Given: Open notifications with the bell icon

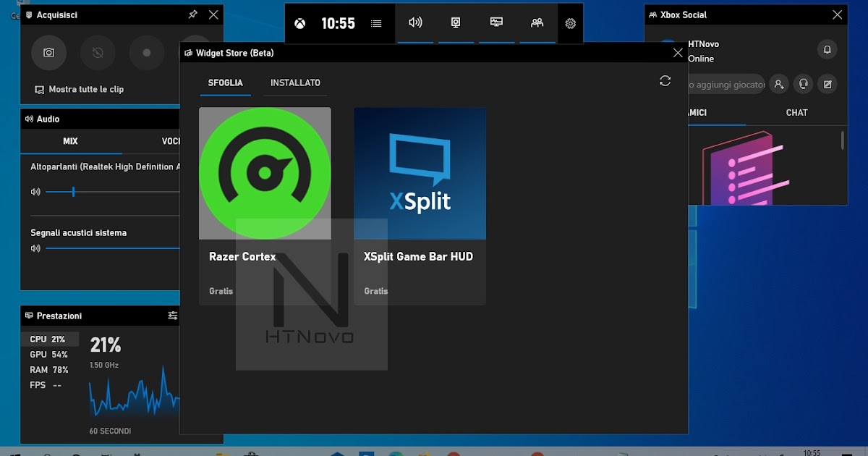Looking at the screenshot, I should pos(827,49).
